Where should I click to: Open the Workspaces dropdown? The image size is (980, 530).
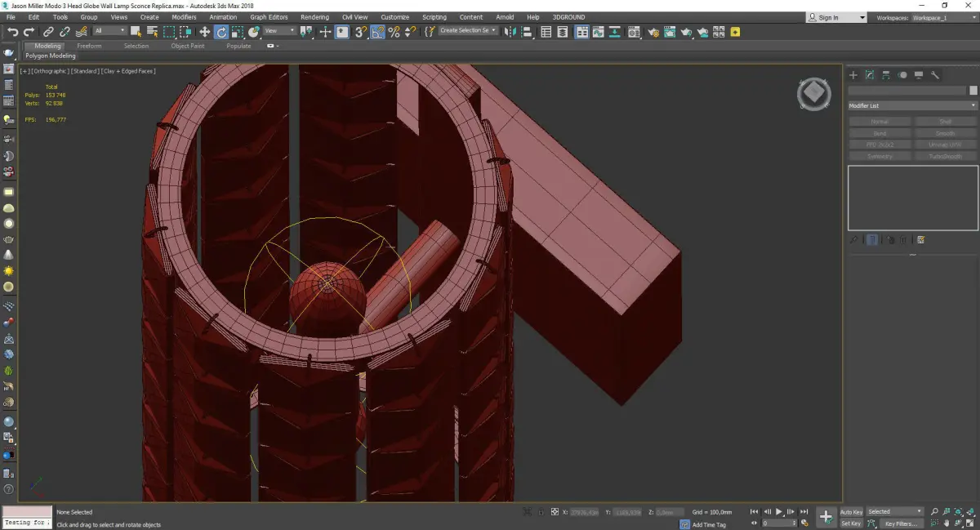(x=944, y=17)
